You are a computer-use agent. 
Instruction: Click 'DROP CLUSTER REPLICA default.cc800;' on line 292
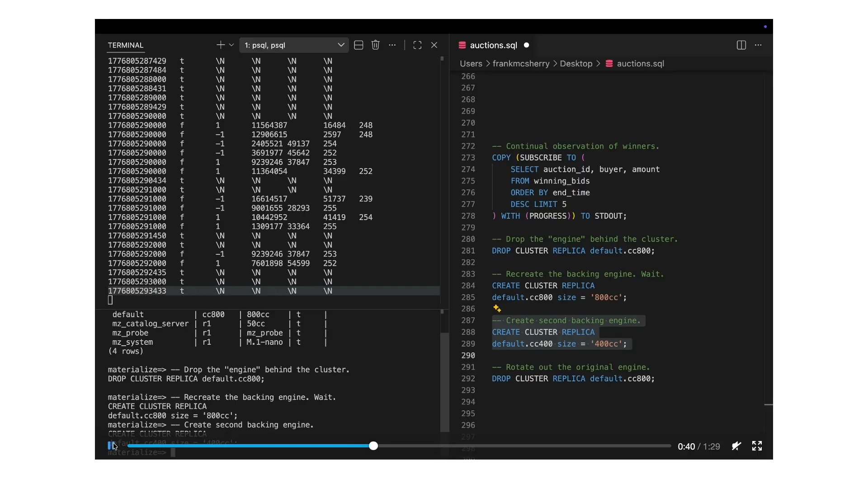573,379
